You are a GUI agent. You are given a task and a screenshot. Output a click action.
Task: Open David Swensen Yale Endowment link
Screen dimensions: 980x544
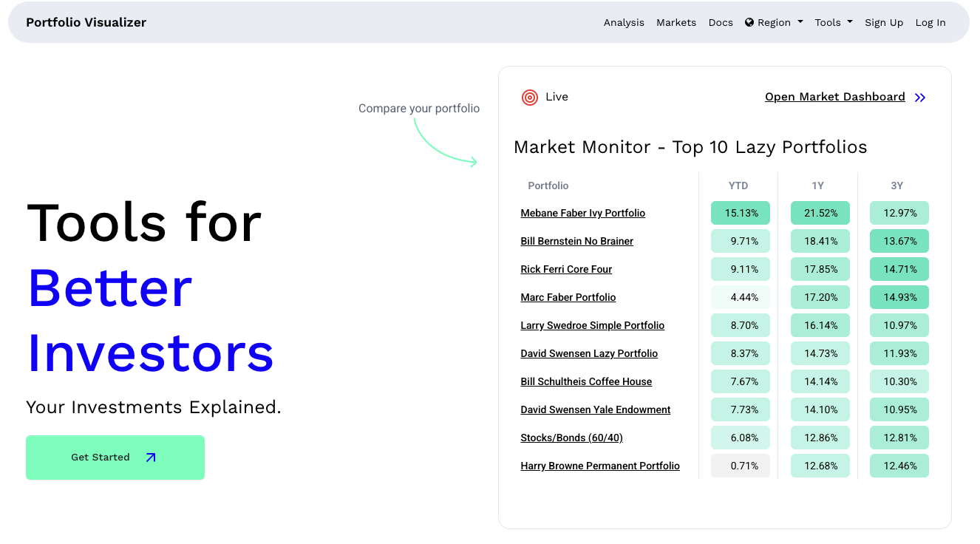coord(595,409)
